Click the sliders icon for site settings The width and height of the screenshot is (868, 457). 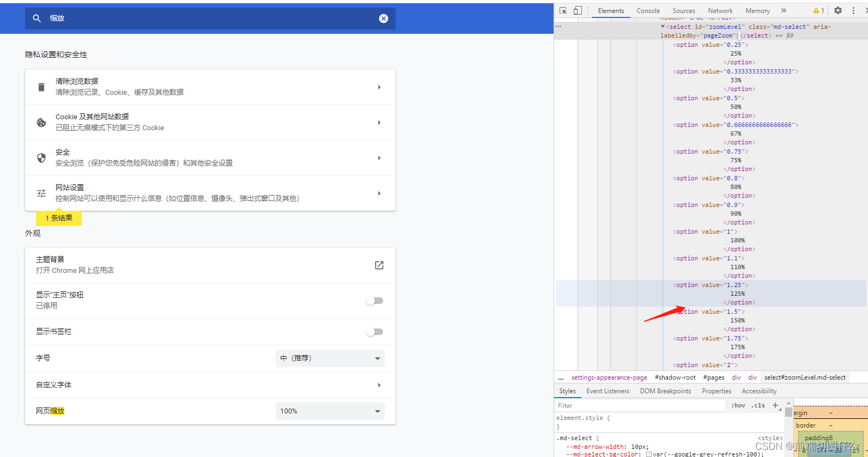[x=41, y=193]
